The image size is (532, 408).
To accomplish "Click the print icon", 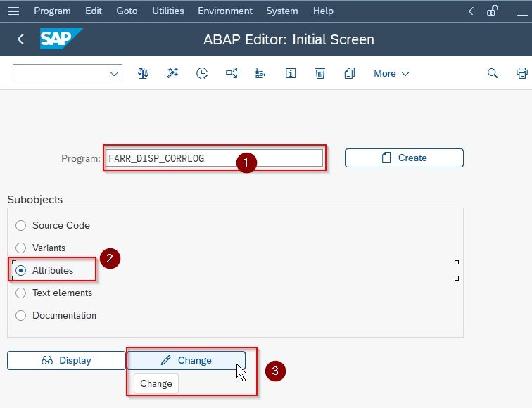I will pos(522,73).
